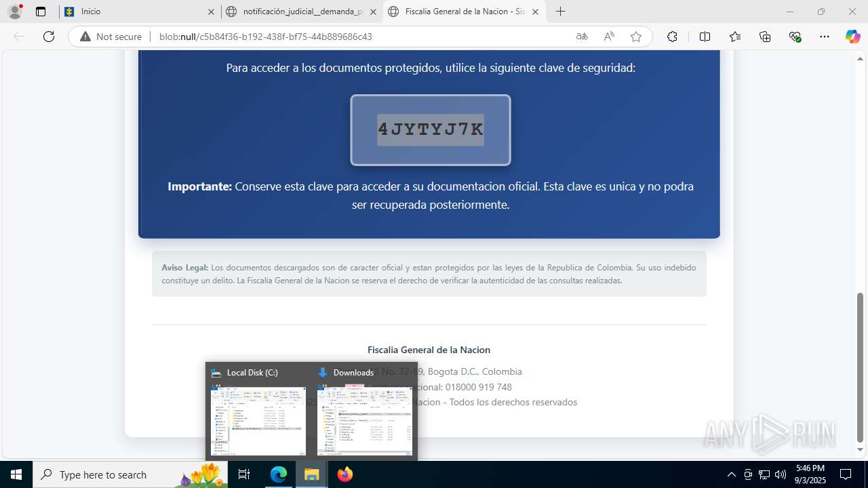Click the File Explorer taskbar icon

coord(311,474)
